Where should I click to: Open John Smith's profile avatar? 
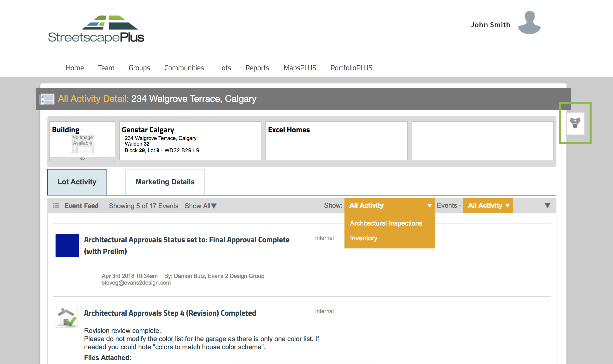[529, 23]
